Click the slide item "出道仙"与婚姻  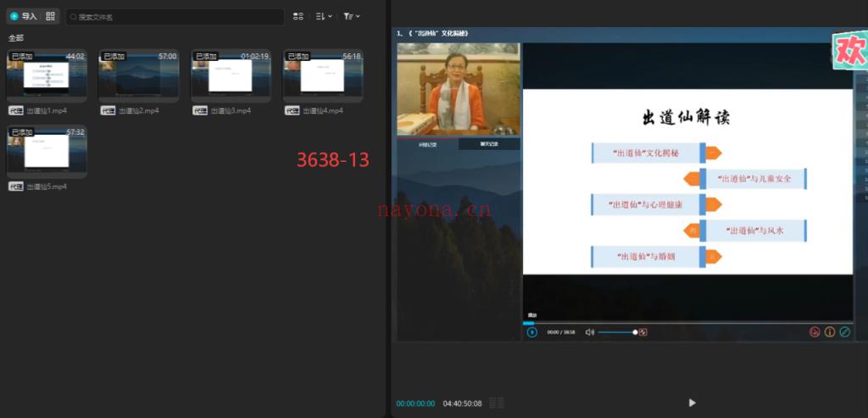coord(645,257)
